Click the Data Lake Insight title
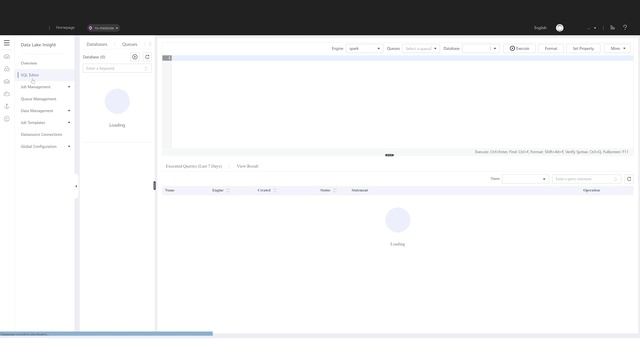The height and width of the screenshot is (360, 640). click(38, 45)
